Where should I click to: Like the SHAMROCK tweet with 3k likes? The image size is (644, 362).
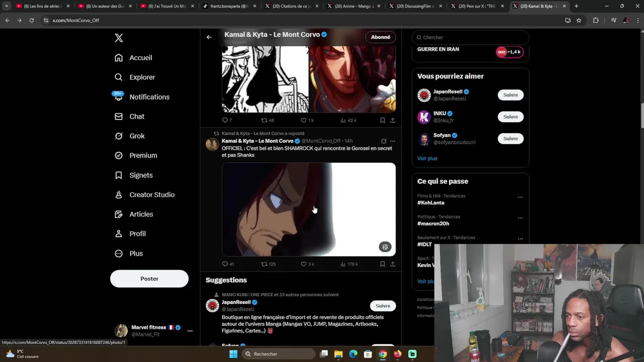pos(307,264)
